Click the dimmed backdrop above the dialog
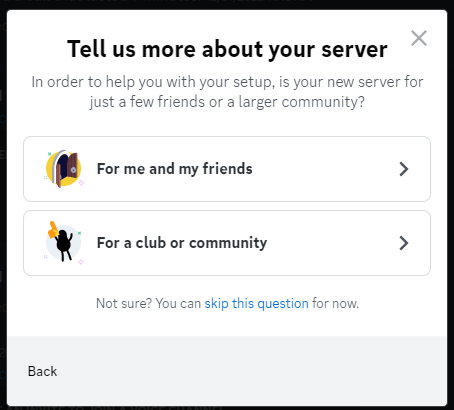This screenshot has height=410, width=454. 227,4
